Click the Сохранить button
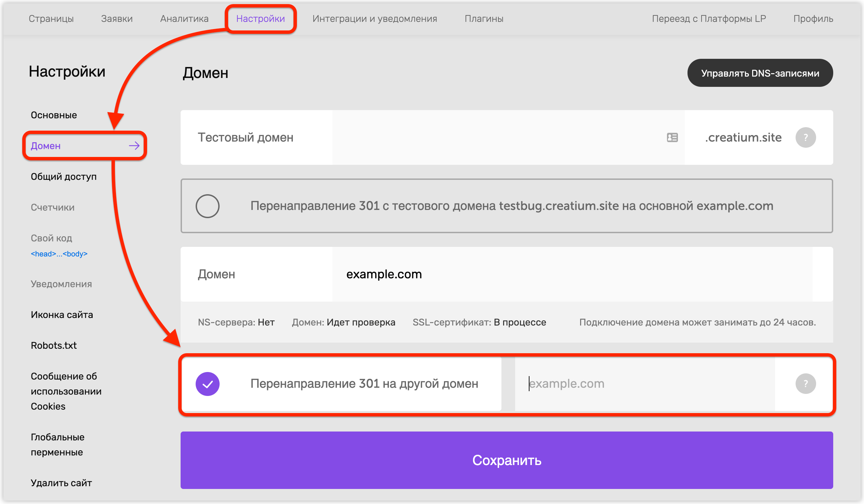 coord(507,460)
